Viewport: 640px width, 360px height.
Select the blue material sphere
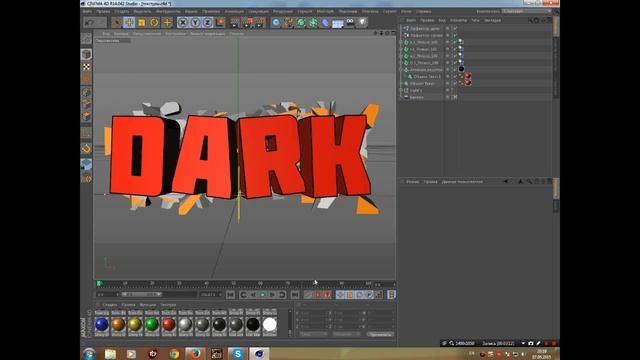coord(102,324)
